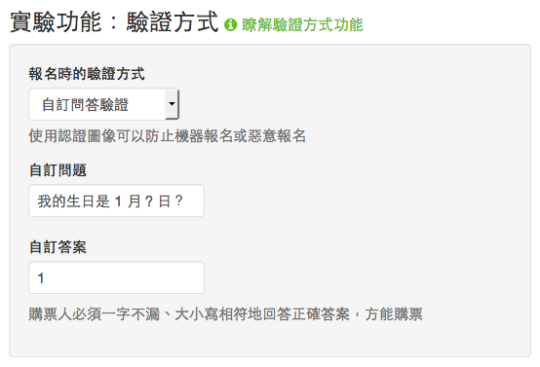Click the green info icon beside heading
The width and height of the screenshot is (540, 367).
[230, 25]
